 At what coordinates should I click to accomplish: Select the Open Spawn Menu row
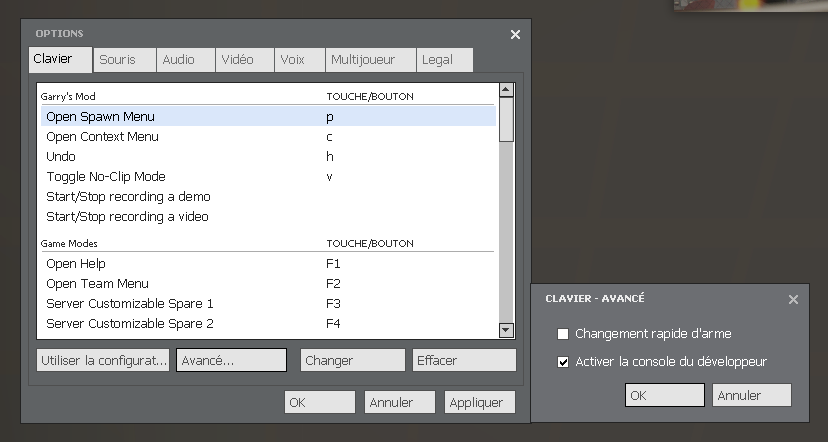point(268,116)
